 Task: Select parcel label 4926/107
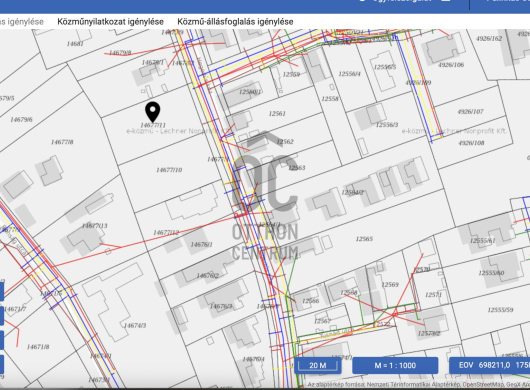coord(471,112)
